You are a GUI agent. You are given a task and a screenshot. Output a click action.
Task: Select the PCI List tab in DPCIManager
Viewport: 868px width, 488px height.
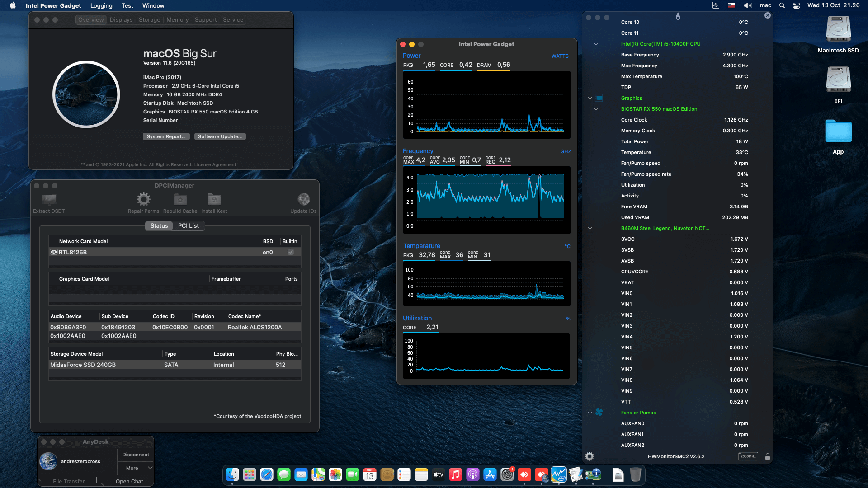click(188, 225)
